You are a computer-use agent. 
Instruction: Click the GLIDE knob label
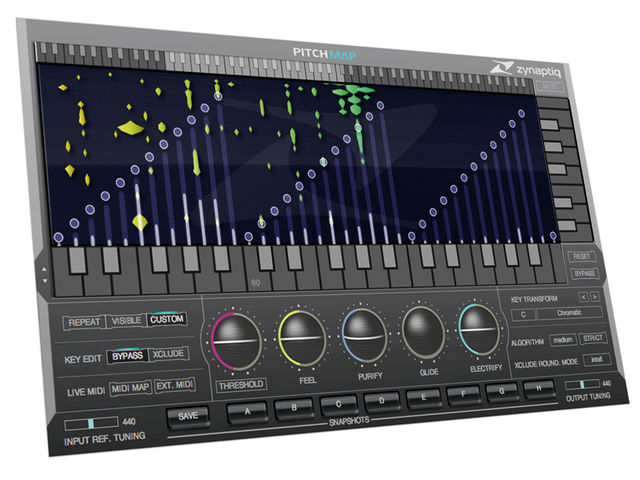tap(429, 372)
